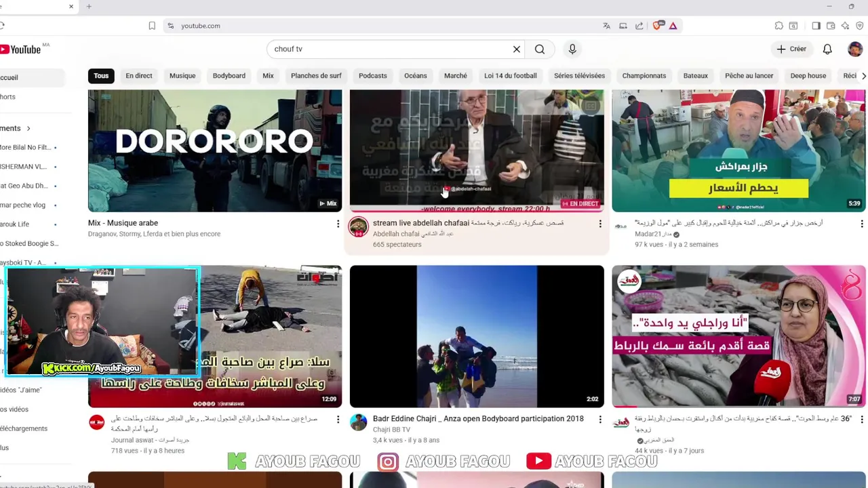Select the Deep house filter chip
Screen dimensions: 868x488
pyautogui.click(x=808, y=76)
